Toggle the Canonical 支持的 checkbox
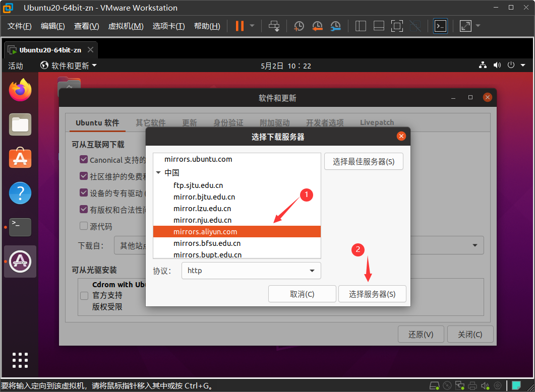Image resolution: width=535 pixels, height=392 pixels. point(84,159)
